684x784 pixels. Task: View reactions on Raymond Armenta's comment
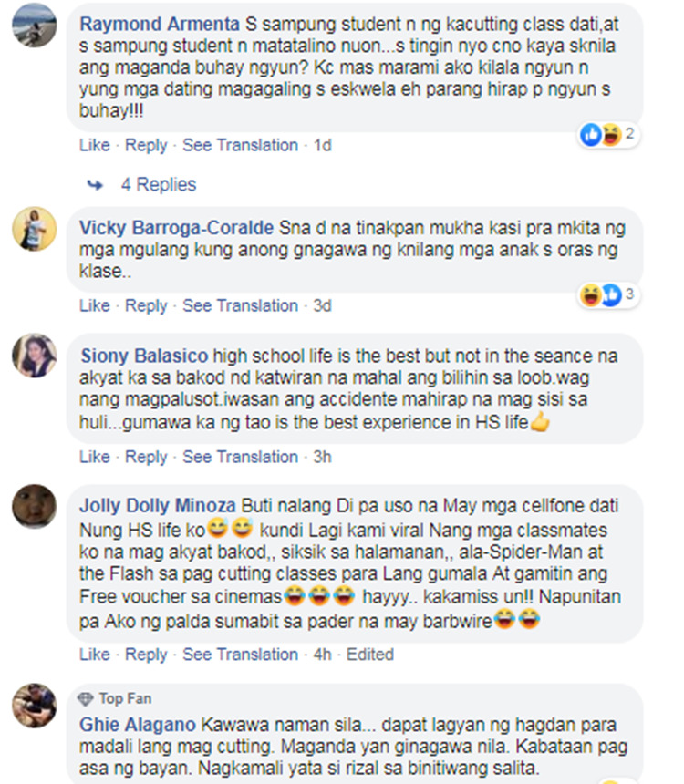(608, 135)
